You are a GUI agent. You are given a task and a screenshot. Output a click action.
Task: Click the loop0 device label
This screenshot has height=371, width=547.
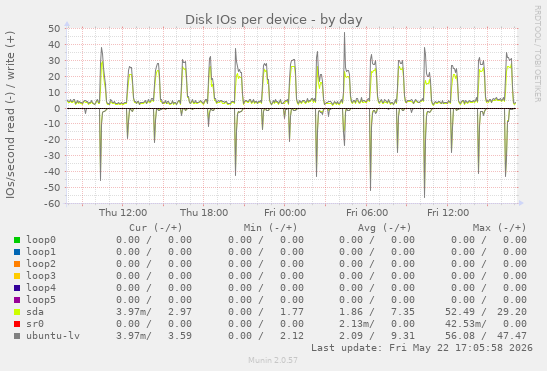41,240
